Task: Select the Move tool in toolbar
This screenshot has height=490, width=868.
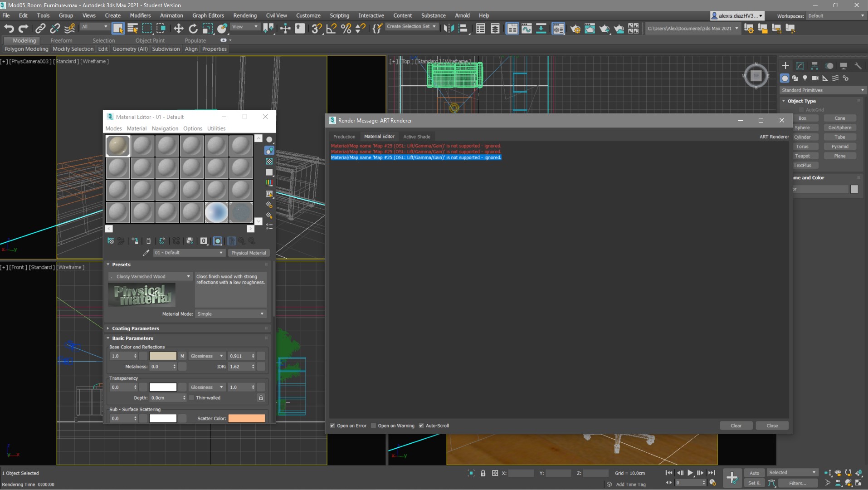Action: [178, 29]
